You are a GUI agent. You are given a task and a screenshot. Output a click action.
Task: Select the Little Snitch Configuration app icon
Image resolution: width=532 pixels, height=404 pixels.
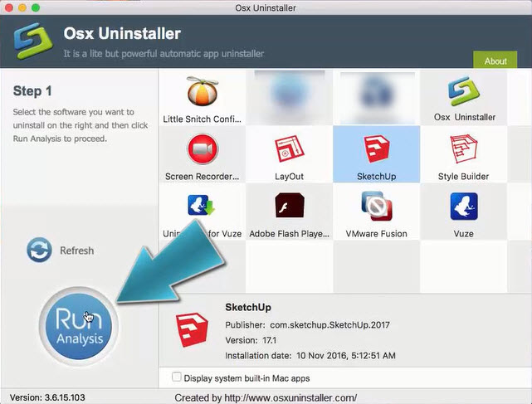click(203, 91)
